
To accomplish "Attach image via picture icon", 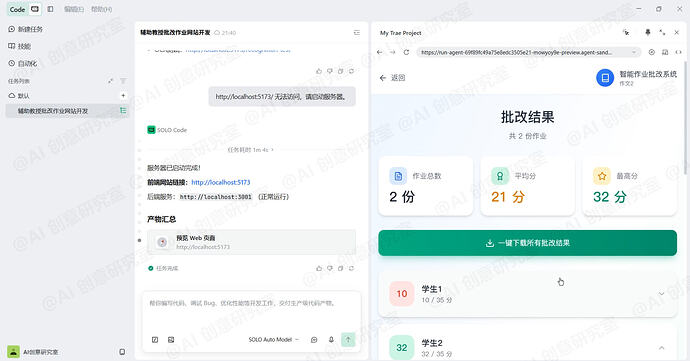I will click(x=171, y=340).
